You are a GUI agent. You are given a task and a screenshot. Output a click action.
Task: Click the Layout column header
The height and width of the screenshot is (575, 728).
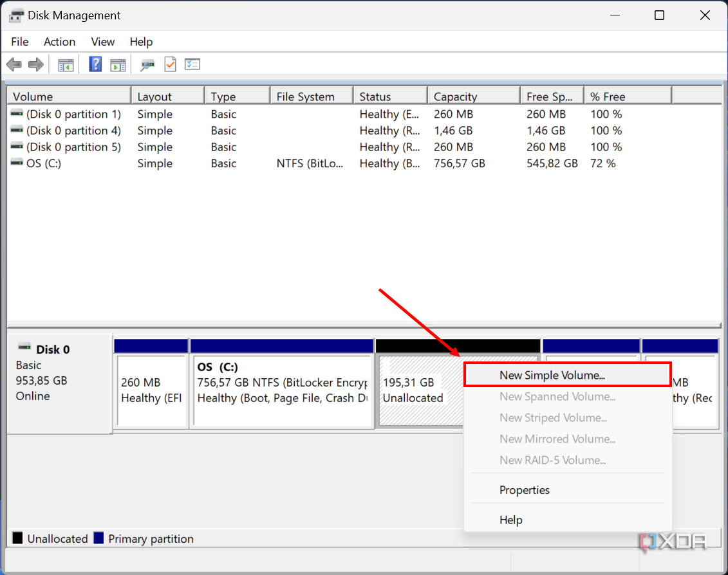click(x=154, y=95)
